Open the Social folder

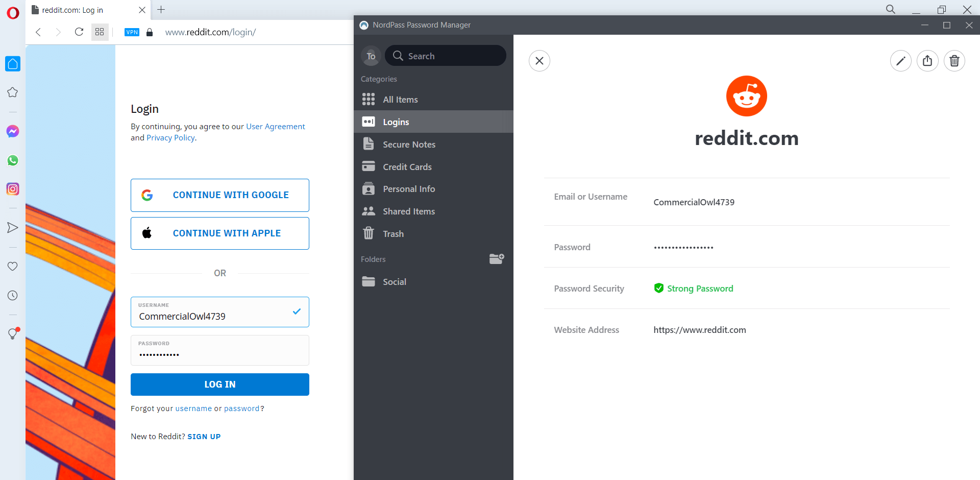pos(394,282)
